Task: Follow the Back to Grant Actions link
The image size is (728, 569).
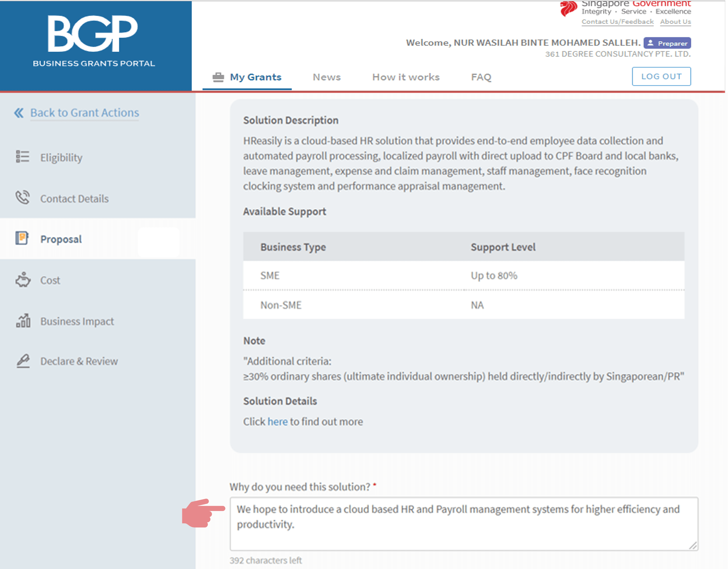Action: point(85,113)
